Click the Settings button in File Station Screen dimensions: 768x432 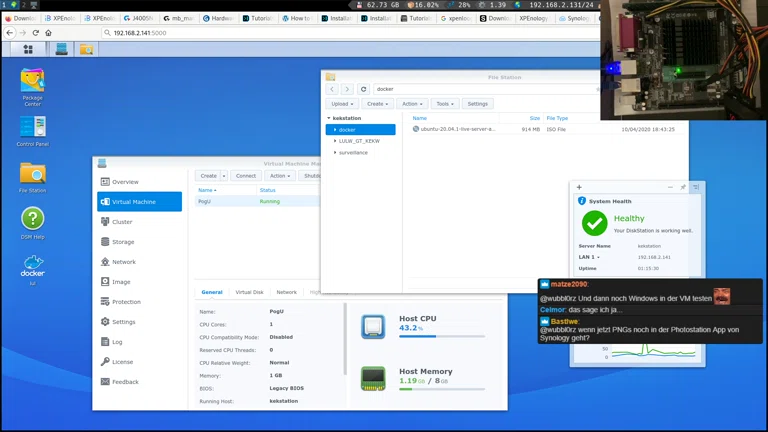(x=478, y=104)
